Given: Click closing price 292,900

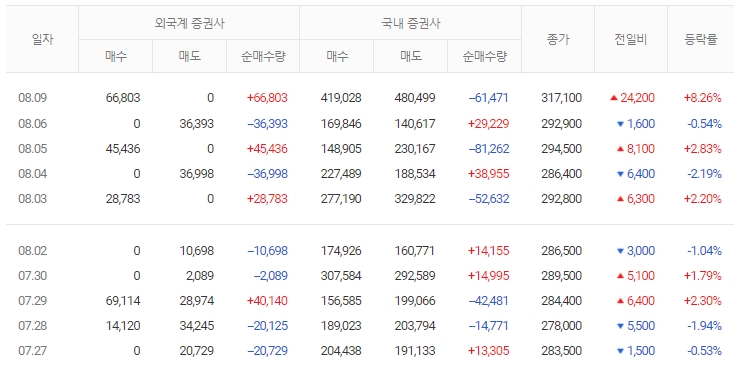Looking at the screenshot, I should click(561, 124).
